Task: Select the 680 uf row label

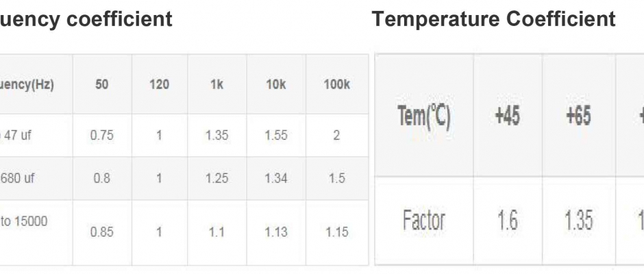Action: point(20,178)
